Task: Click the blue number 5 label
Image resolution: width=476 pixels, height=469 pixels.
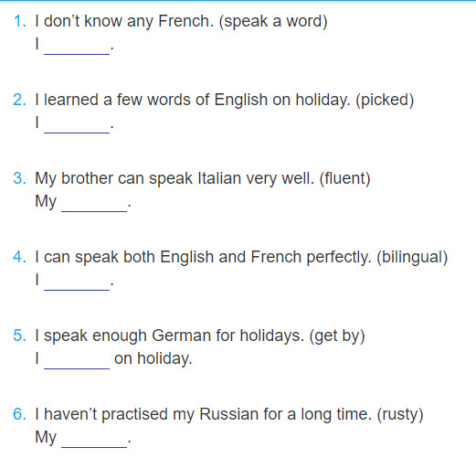Action: 20,336
